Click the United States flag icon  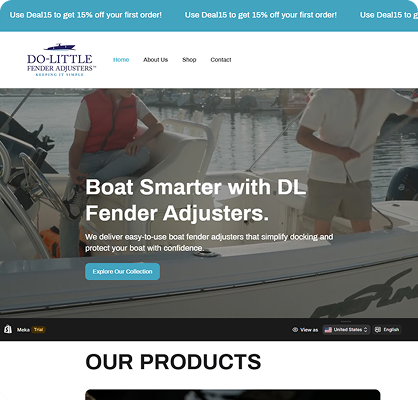click(x=328, y=330)
